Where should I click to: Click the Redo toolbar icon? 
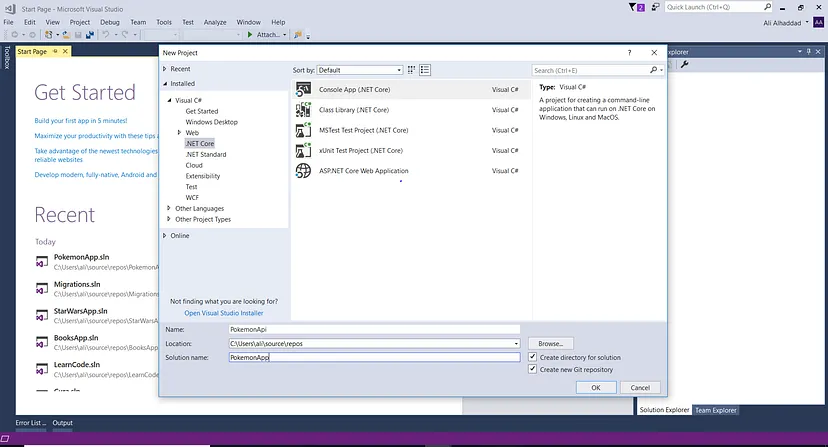(x=125, y=35)
